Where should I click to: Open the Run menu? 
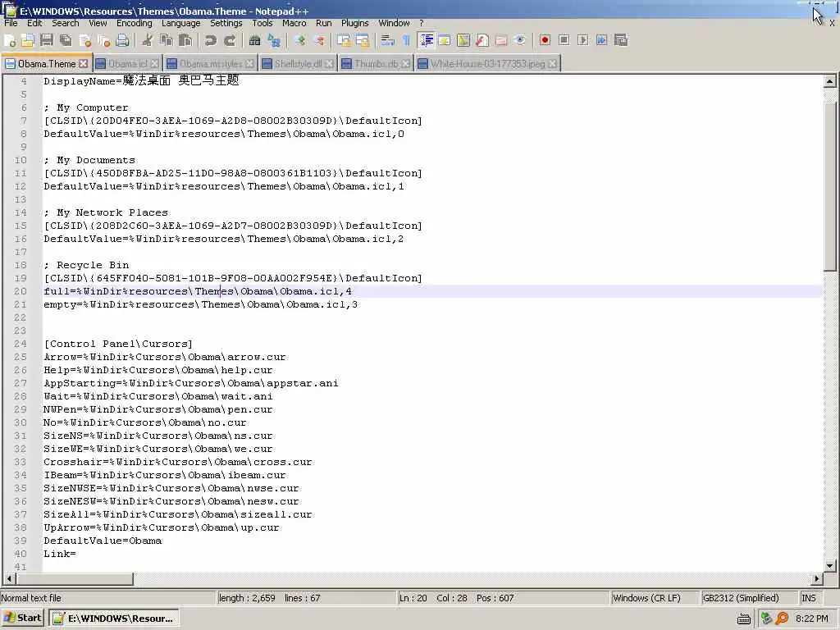pos(323,23)
